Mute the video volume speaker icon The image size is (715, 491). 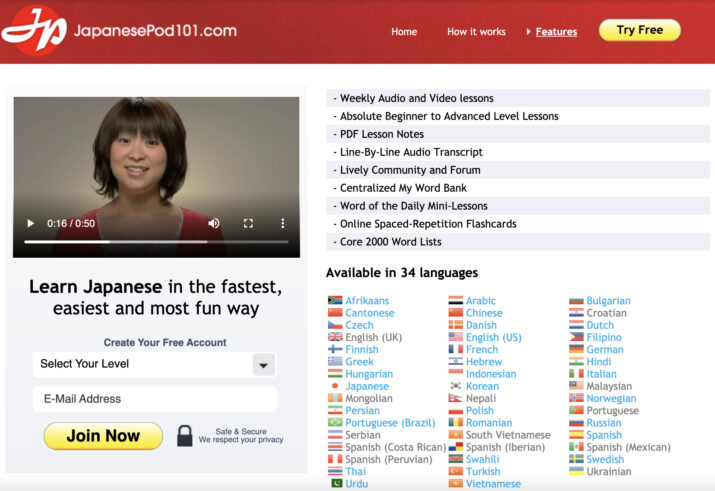[x=213, y=223]
